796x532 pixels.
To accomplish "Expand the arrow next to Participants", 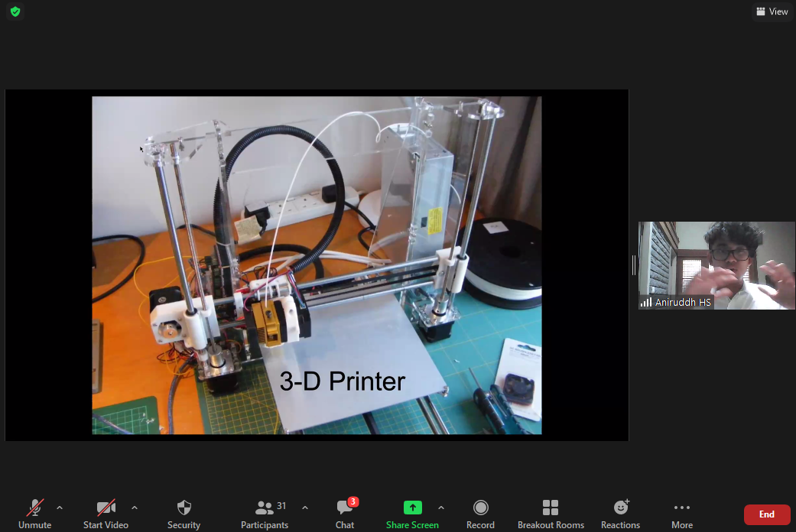I will pos(305,508).
